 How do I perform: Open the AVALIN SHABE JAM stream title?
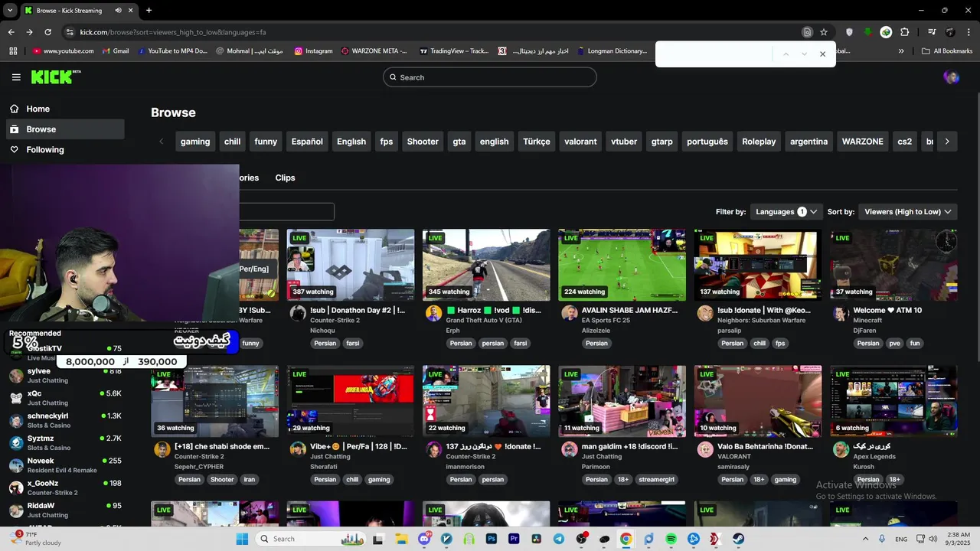[x=629, y=311]
